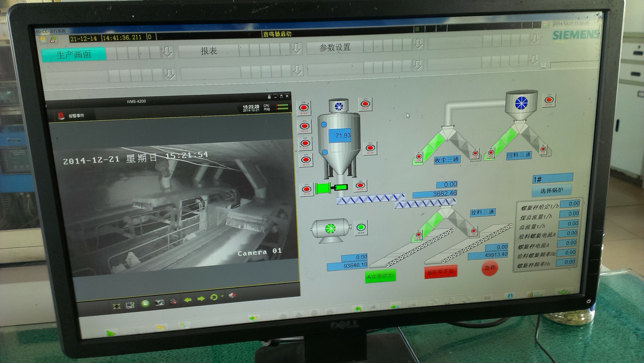Click 回料三通 label

pos(519,155)
